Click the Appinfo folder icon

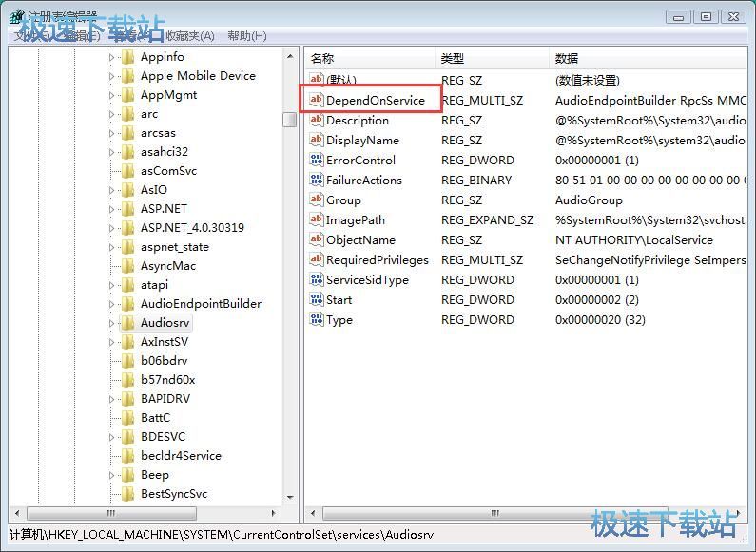coord(127,57)
